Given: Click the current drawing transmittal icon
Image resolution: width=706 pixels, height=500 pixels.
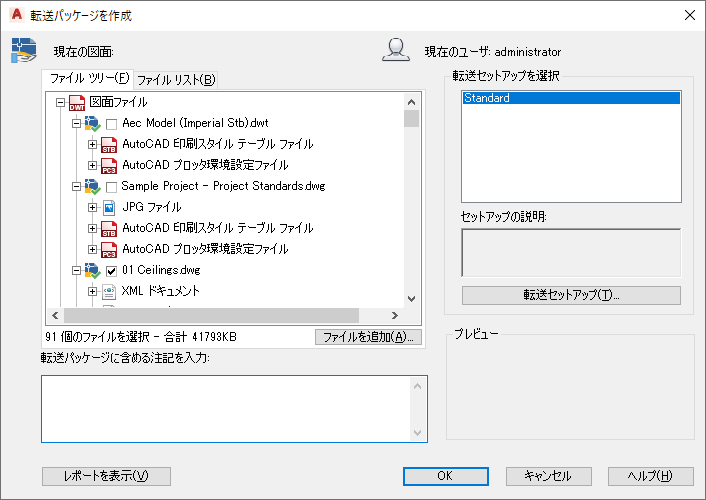Looking at the screenshot, I should 23,50.
